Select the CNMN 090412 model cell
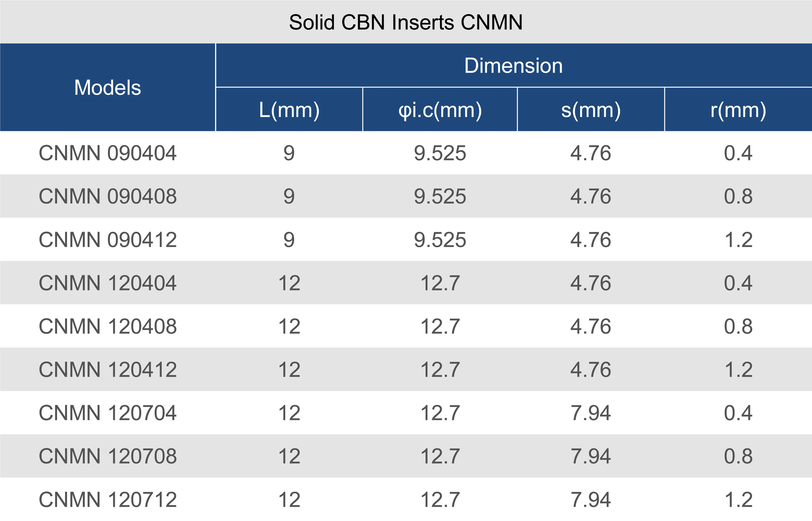Viewport: 812px width, 521px height. tap(108, 240)
